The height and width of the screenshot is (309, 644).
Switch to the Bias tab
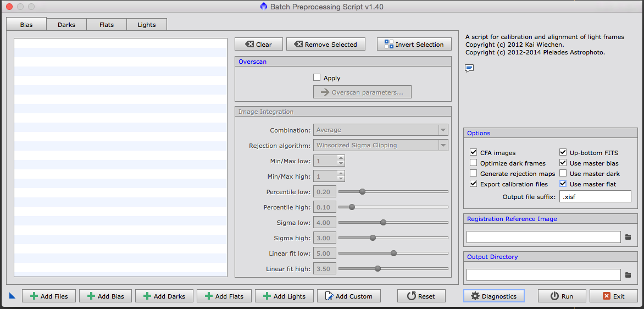click(26, 25)
